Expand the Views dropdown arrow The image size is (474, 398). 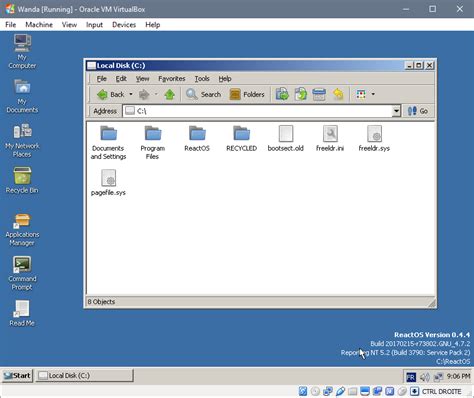[x=373, y=94]
